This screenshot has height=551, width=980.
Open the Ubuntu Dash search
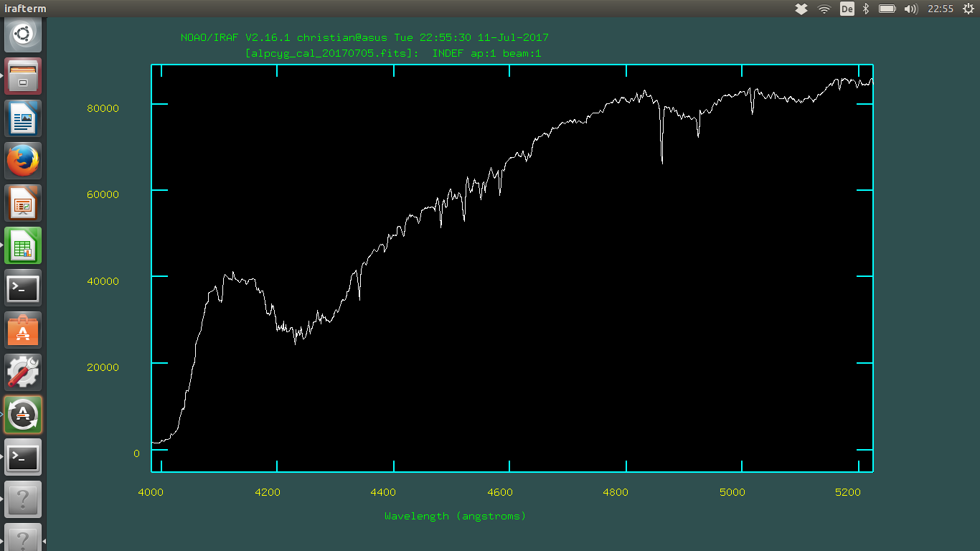[x=23, y=34]
